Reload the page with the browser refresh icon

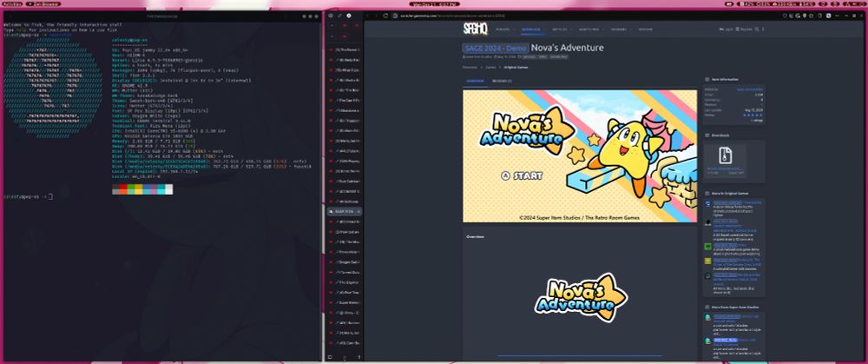386,16
